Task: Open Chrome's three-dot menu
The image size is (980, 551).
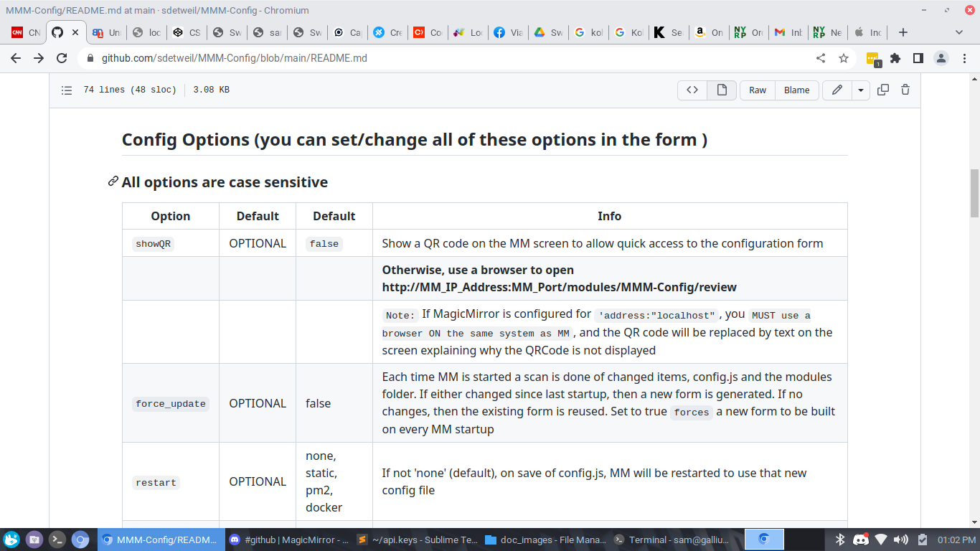Action: pyautogui.click(x=963, y=60)
